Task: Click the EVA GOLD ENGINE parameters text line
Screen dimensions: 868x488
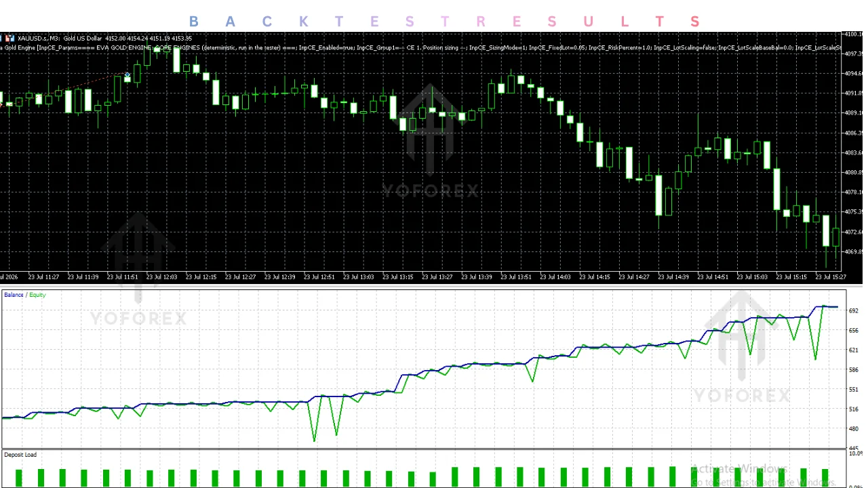Action: tap(420, 47)
